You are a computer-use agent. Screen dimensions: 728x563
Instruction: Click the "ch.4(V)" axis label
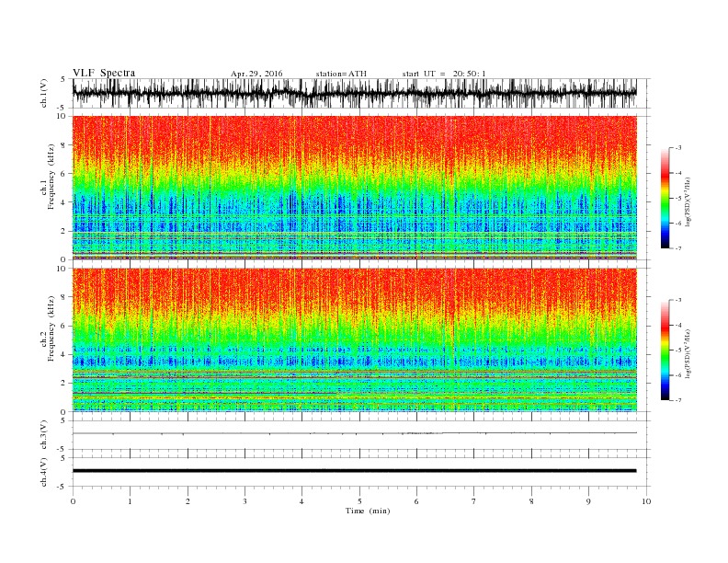pos(44,472)
